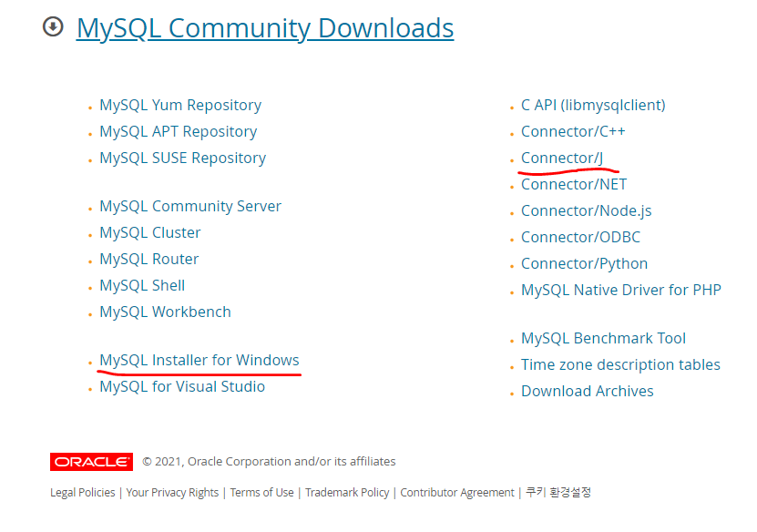Open Legal Policies footer link
Viewport: 757px width, 532px height.
coord(83,493)
